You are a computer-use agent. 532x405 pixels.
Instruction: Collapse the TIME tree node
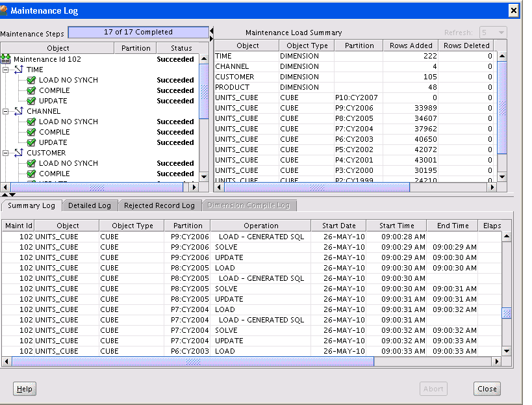click(6, 70)
